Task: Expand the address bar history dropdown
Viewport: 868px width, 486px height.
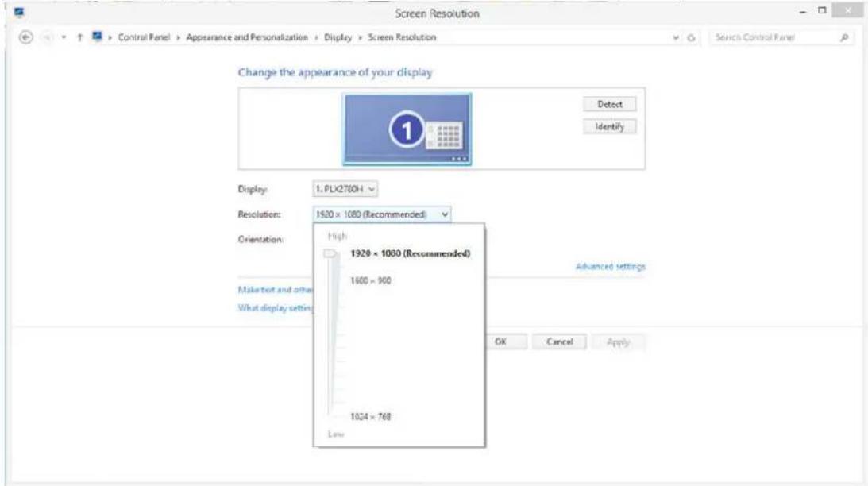Action: click(x=676, y=37)
